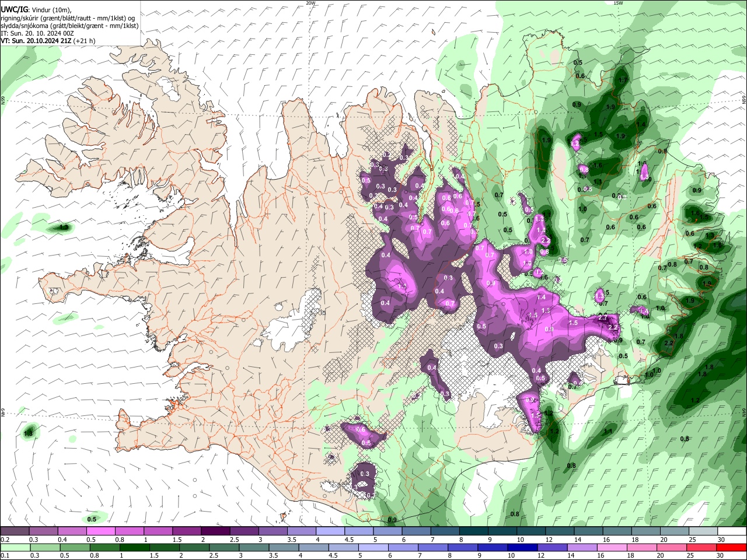
Task: Click the 'VT: Sun. 20.10.2024 21Z' valid time line
Action: [48, 41]
